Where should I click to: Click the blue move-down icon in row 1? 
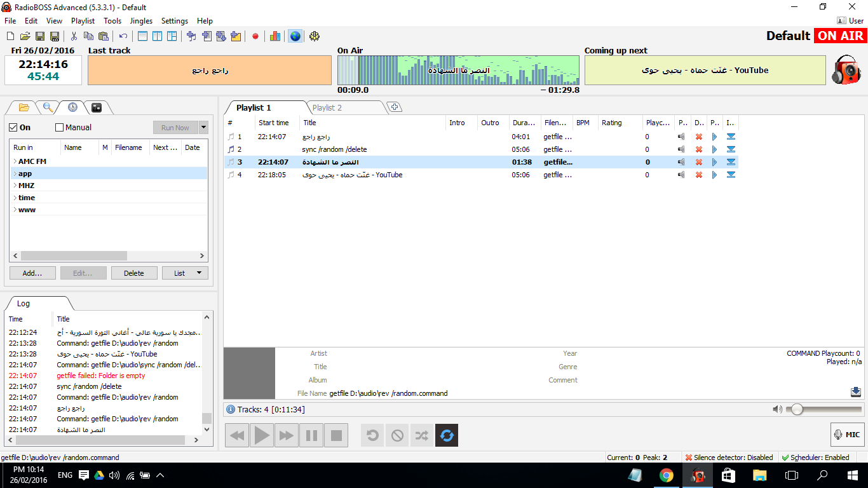click(731, 137)
